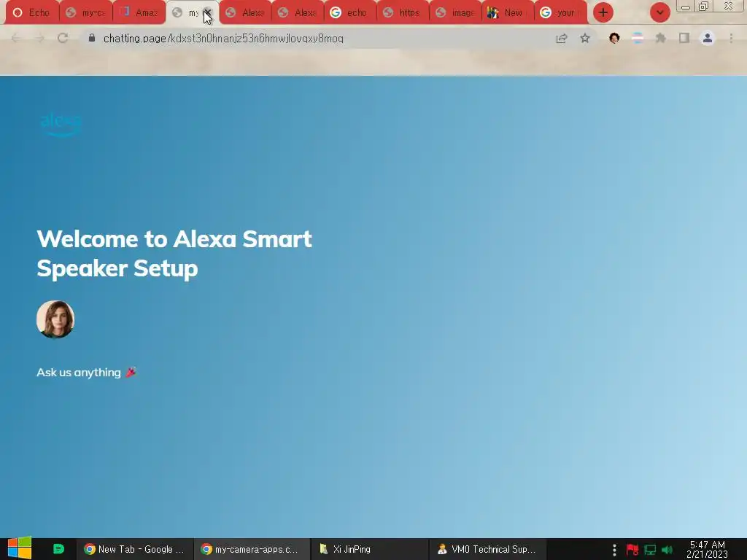The height and width of the screenshot is (560, 747).
Task: Restore down the browser window
Action: (x=704, y=6)
